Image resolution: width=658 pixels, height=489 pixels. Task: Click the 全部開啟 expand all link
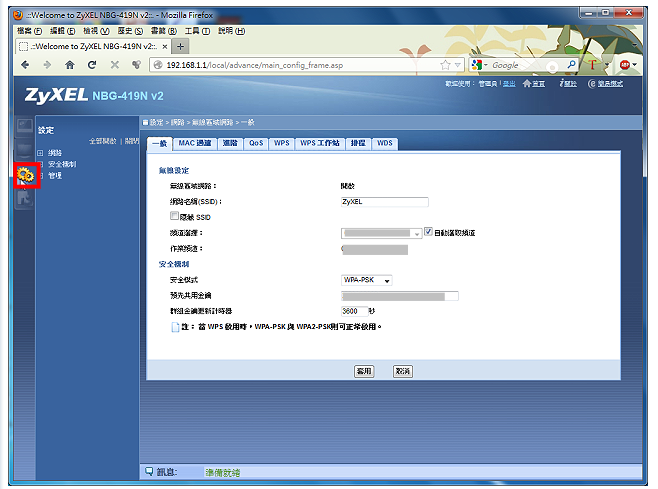[x=103, y=141]
